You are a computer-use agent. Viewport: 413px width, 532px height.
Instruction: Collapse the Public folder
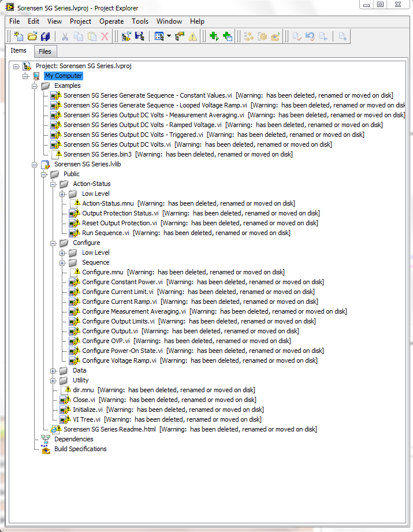tap(44, 174)
